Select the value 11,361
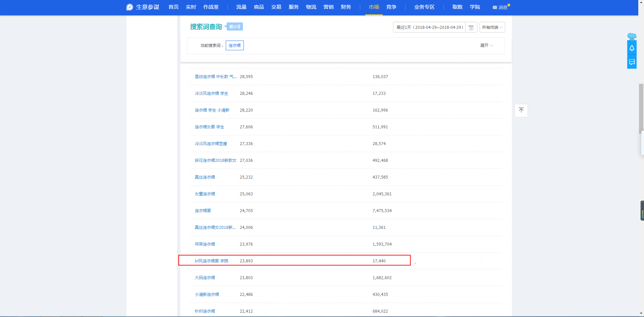Image resolution: width=644 pixels, height=317 pixels. coord(379,228)
